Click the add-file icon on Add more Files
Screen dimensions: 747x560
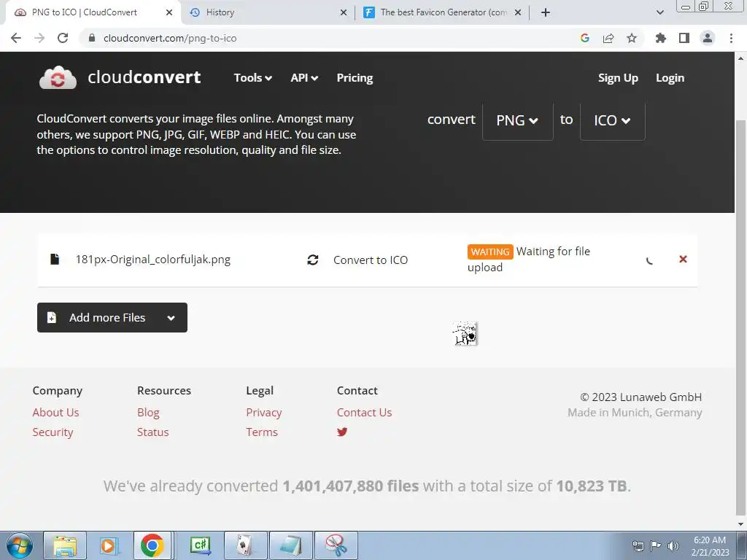52,318
